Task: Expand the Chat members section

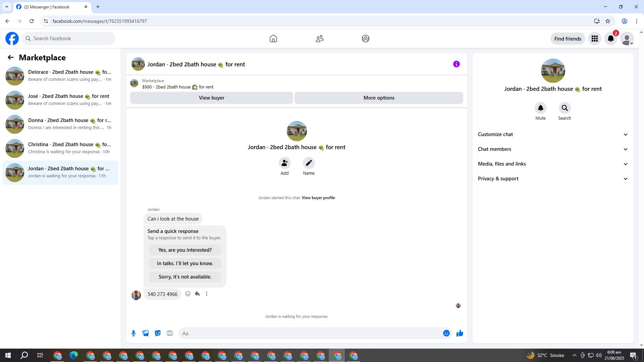Action: [552, 149]
